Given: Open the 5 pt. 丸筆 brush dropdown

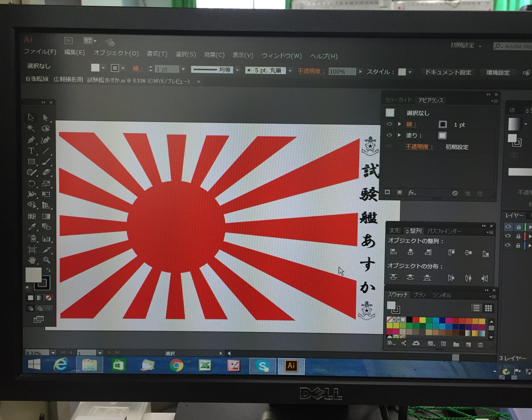Looking at the screenshot, I should click(x=290, y=71).
